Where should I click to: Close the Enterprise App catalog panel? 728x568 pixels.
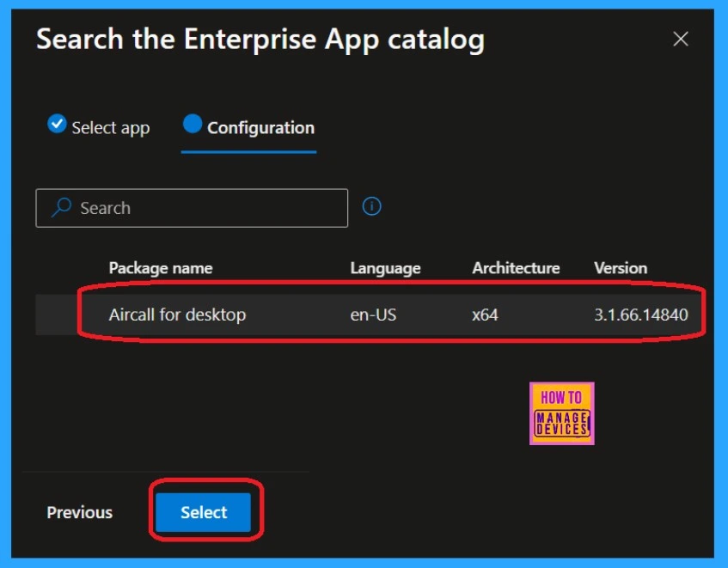[681, 39]
